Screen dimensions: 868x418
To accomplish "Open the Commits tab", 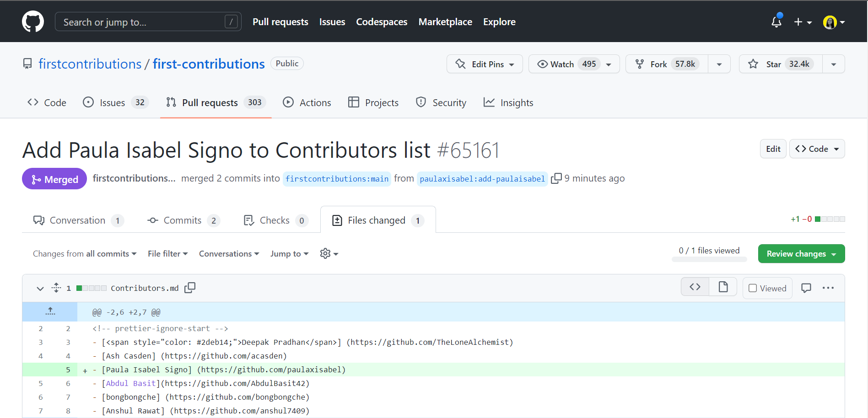I will point(183,220).
